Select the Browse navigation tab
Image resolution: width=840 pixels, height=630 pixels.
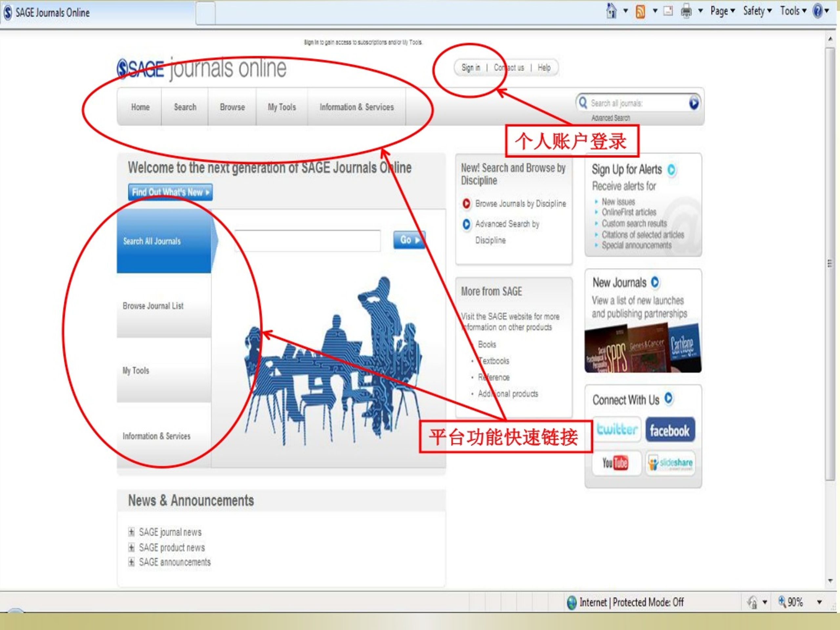click(x=232, y=107)
